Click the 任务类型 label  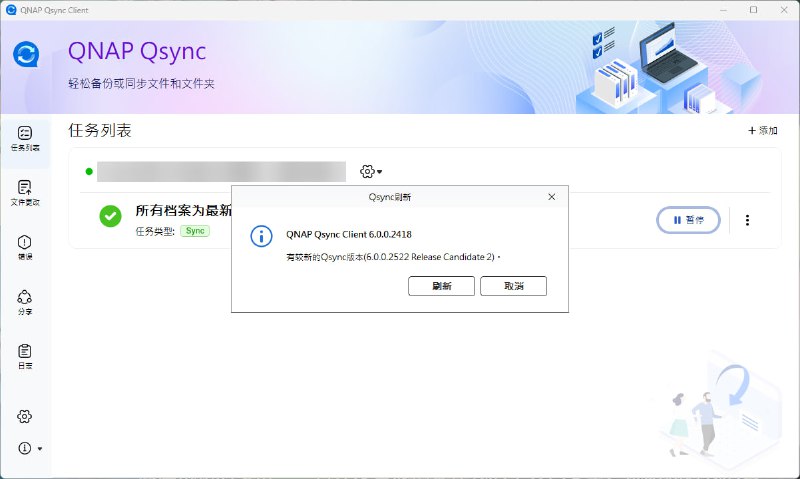[x=155, y=232]
